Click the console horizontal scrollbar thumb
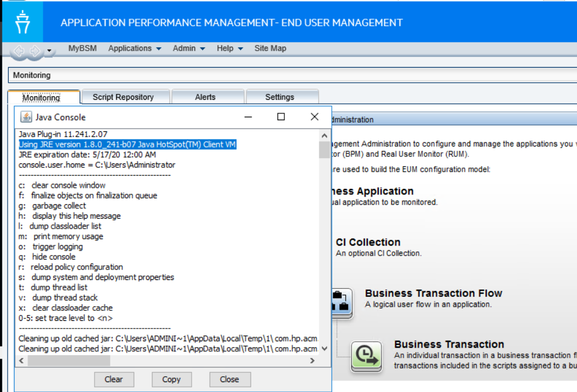Viewport: 577px width, 392px height. coord(69,360)
